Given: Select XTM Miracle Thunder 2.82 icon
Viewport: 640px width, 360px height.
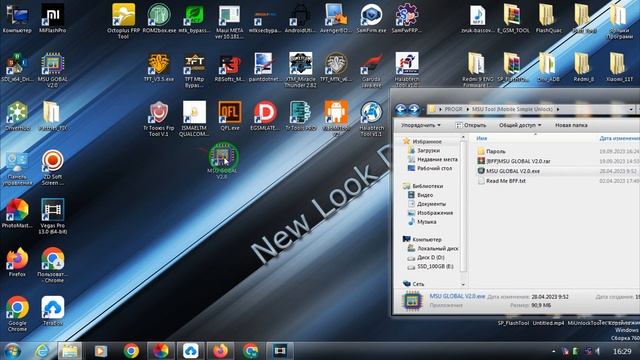Looking at the screenshot, I should click(300, 69).
